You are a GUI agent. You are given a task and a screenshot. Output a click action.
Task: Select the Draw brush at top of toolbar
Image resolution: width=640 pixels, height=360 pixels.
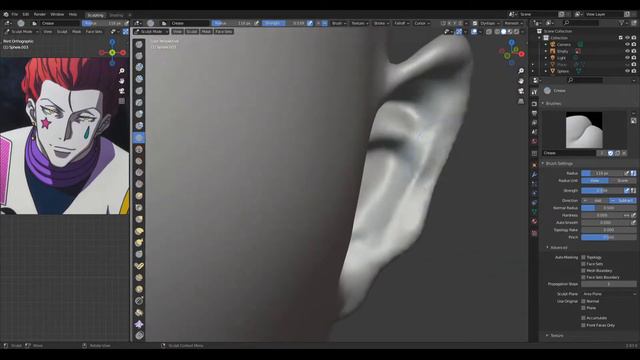point(139,44)
